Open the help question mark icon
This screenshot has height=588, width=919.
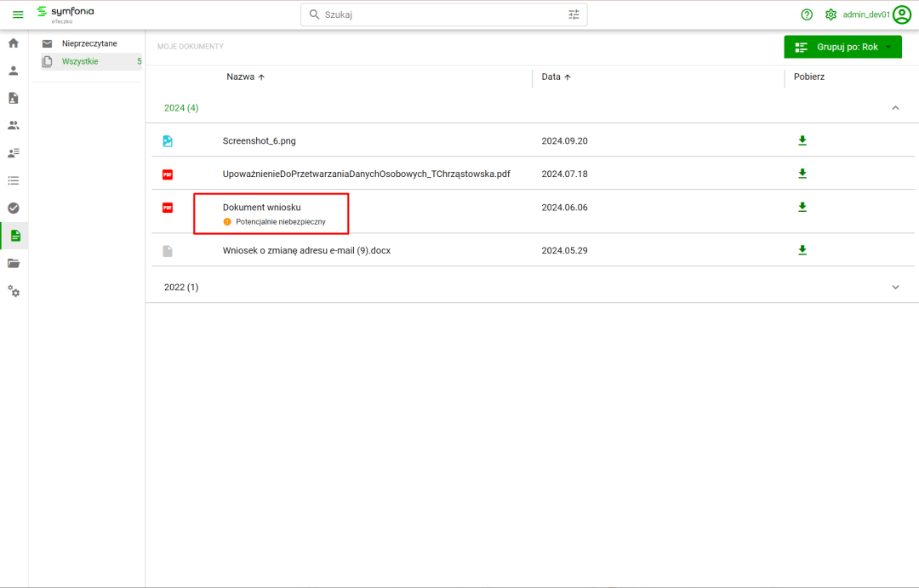pyautogui.click(x=807, y=14)
